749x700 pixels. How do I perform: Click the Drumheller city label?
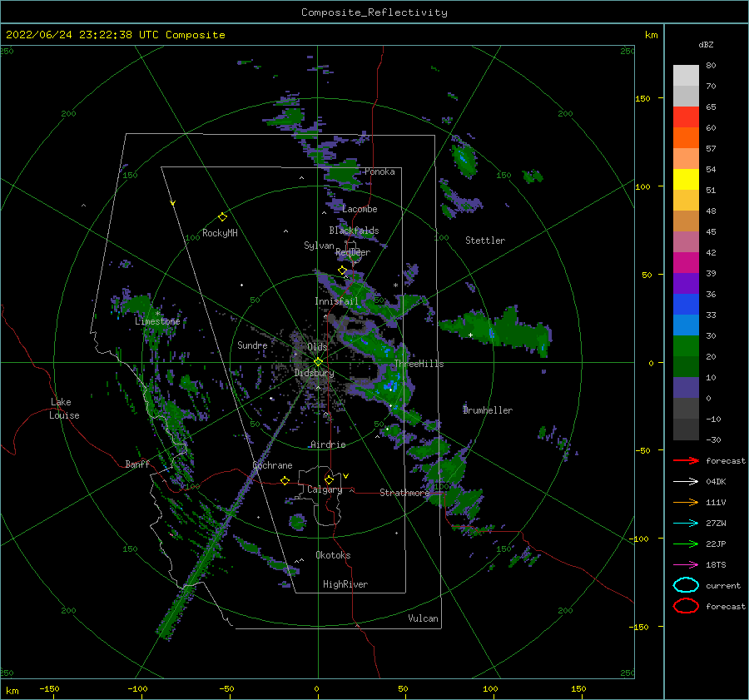tap(488, 410)
